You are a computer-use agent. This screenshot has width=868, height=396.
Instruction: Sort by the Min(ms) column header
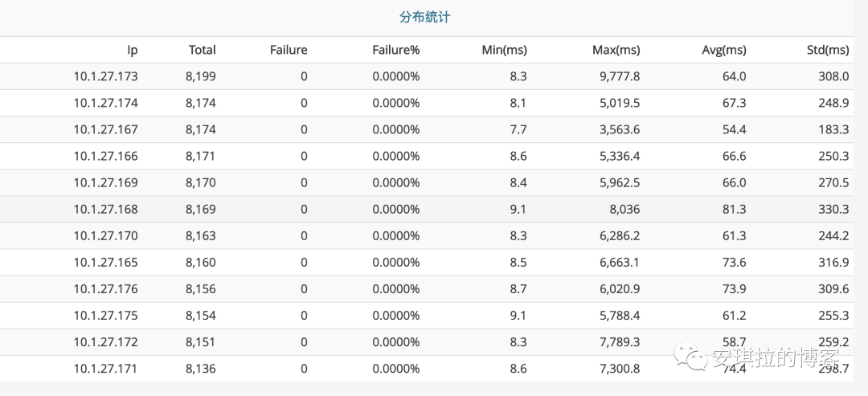(x=504, y=50)
